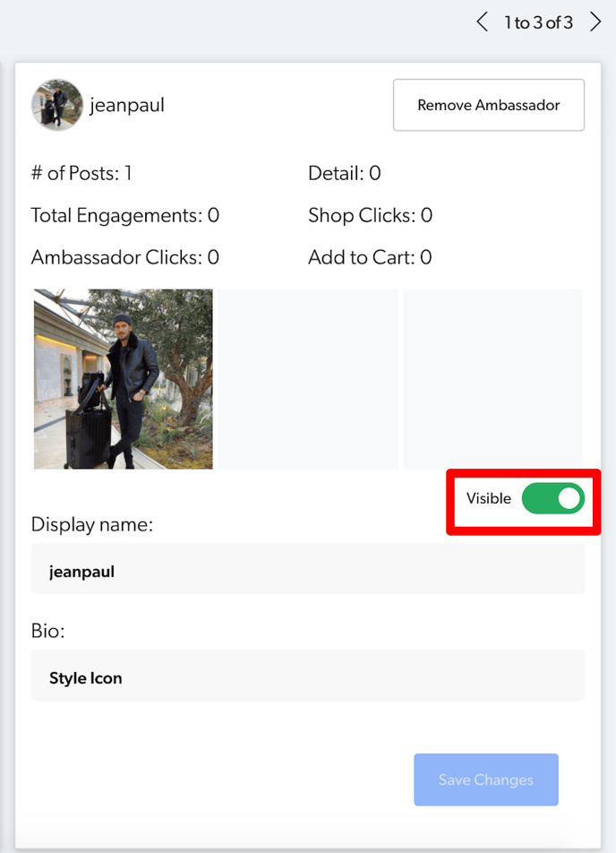This screenshot has width=616, height=853.
Task: Click the Display name input field
Action: click(308, 568)
